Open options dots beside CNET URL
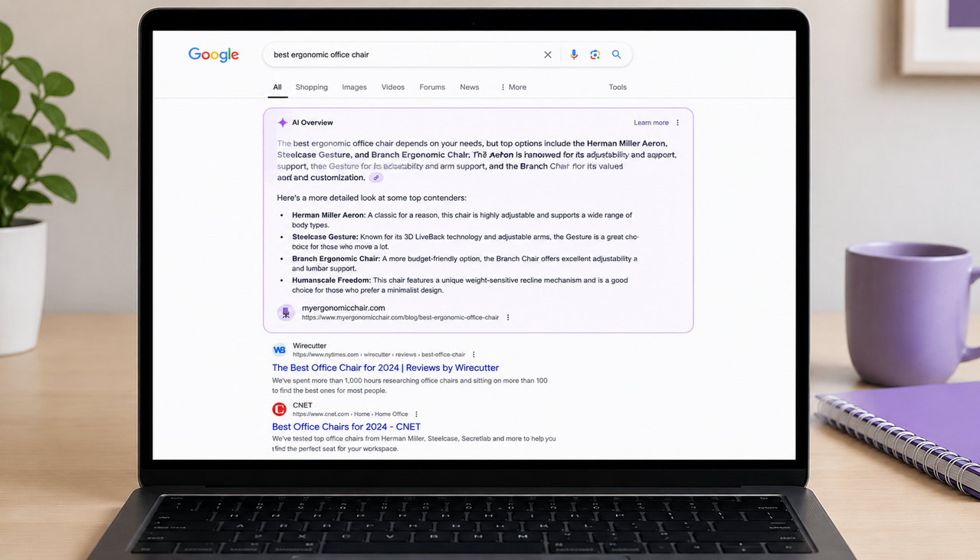 (416, 414)
